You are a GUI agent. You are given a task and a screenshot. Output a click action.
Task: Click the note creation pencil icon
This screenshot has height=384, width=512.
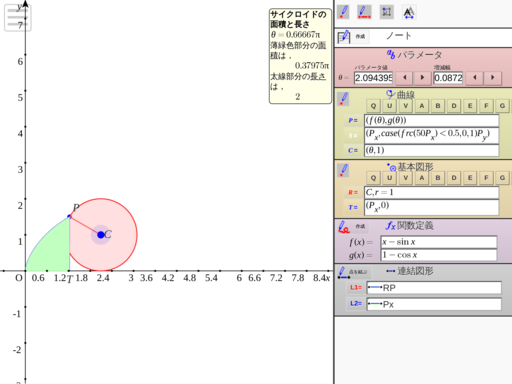pos(343,37)
